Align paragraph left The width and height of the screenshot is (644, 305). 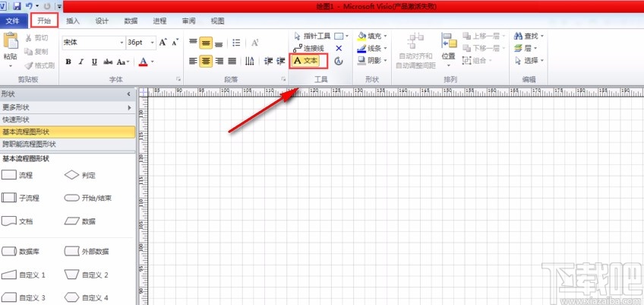(193, 62)
